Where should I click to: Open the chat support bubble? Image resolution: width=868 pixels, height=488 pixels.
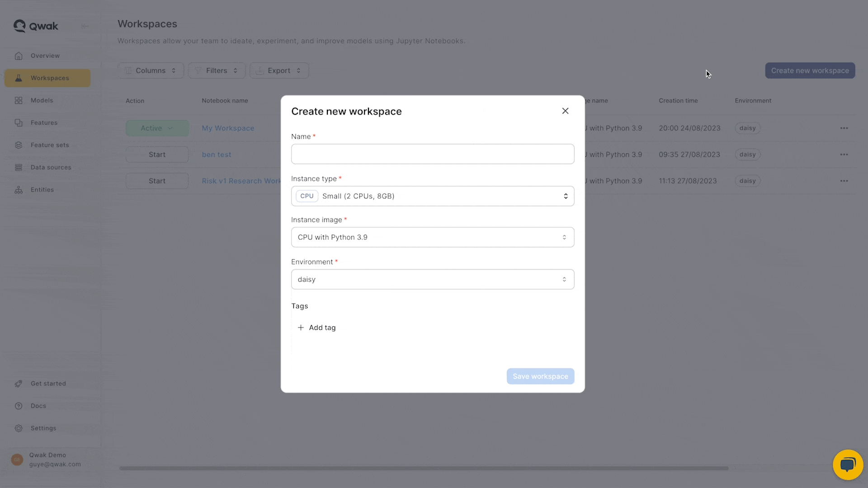848,465
